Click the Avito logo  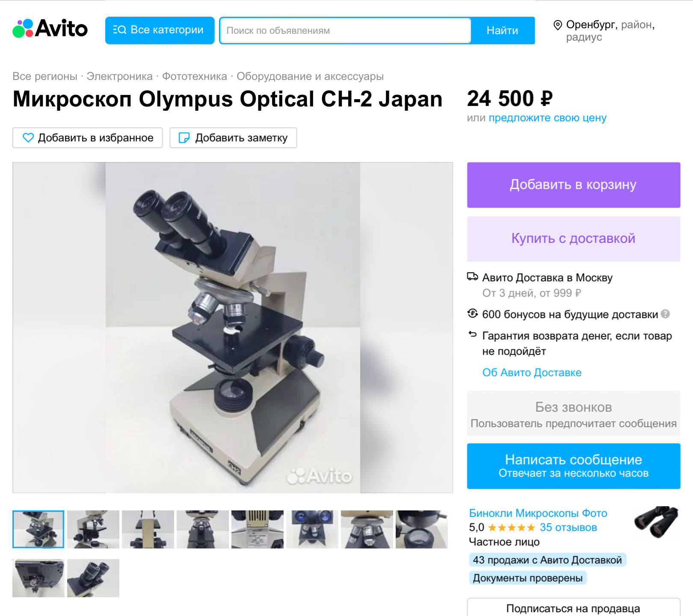(x=50, y=29)
